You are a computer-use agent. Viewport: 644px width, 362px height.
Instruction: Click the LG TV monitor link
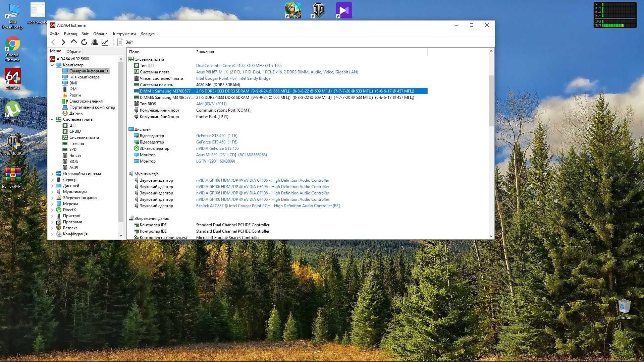[216, 161]
